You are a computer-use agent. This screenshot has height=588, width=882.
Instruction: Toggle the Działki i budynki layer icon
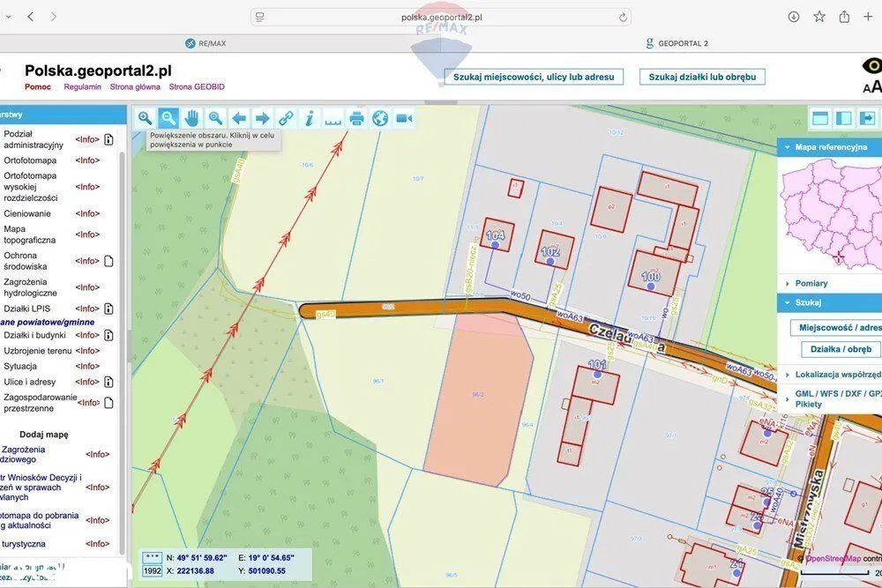coord(108,335)
